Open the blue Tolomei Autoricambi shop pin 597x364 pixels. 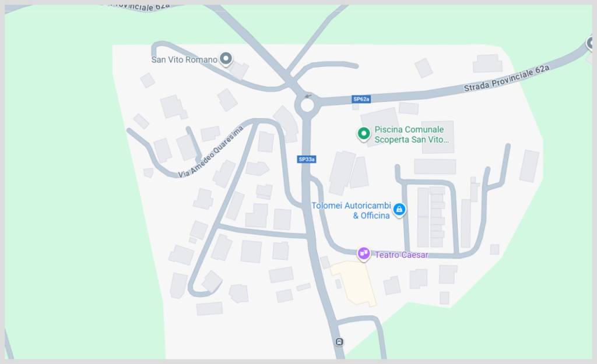pyautogui.click(x=399, y=210)
